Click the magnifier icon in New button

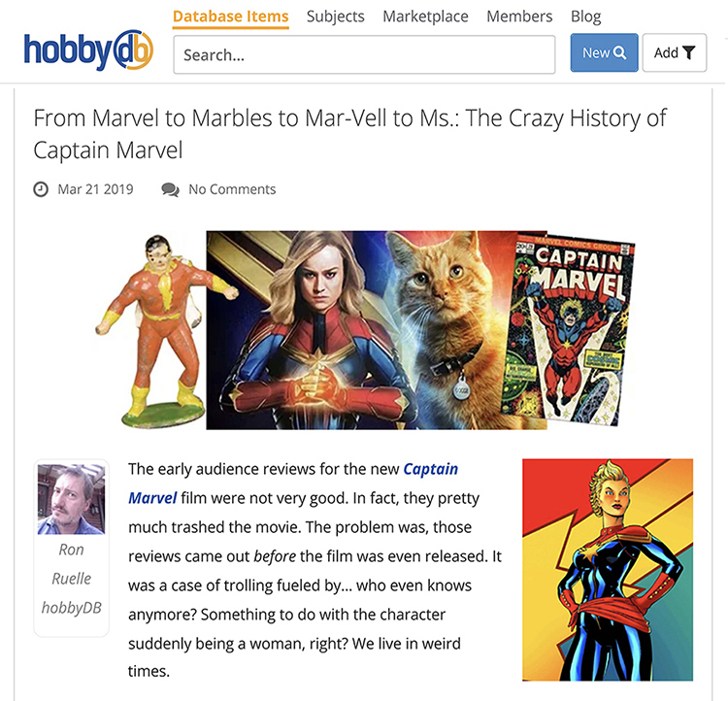(x=620, y=53)
